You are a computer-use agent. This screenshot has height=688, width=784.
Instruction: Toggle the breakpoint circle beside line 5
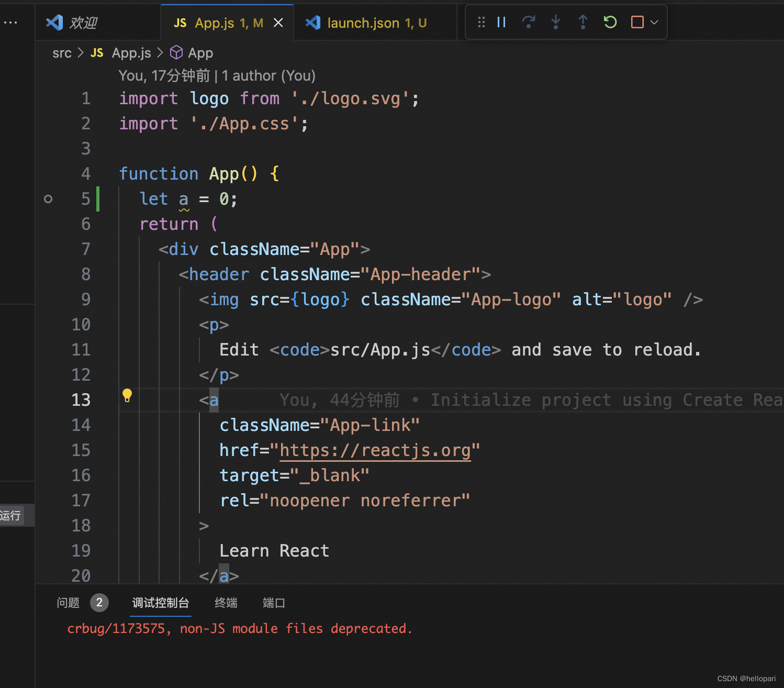point(48,199)
